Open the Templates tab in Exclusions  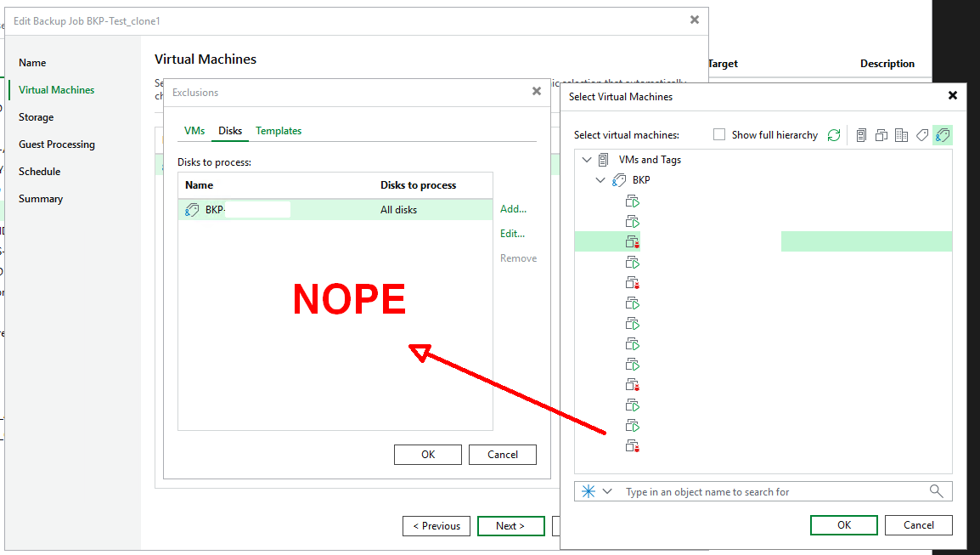(x=279, y=131)
